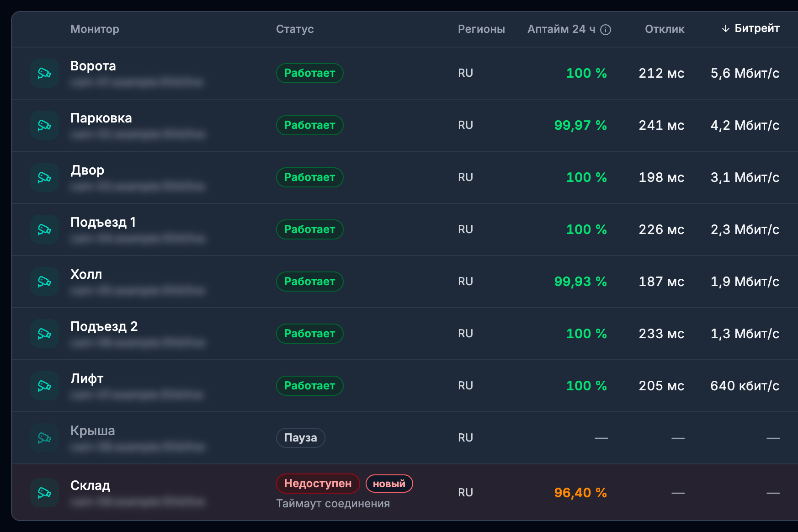This screenshot has width=798, height=532.
Task: Click the camera icon for Двор
Action: coord(45,177)
